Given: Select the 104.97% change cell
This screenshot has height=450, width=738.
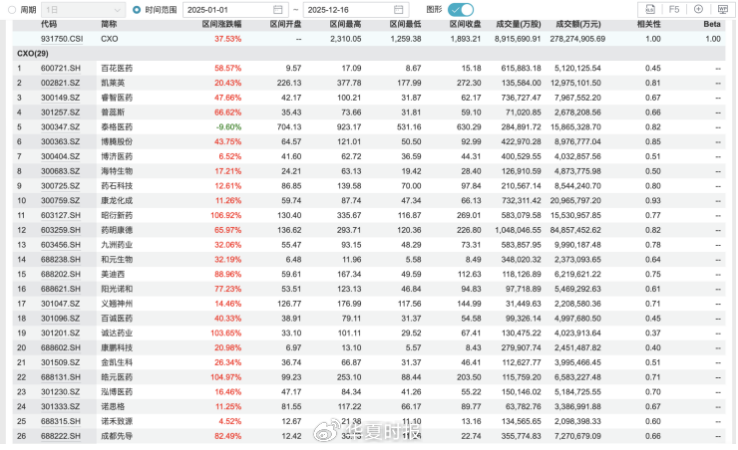Looking at the screenshot, I should point(226,377).
